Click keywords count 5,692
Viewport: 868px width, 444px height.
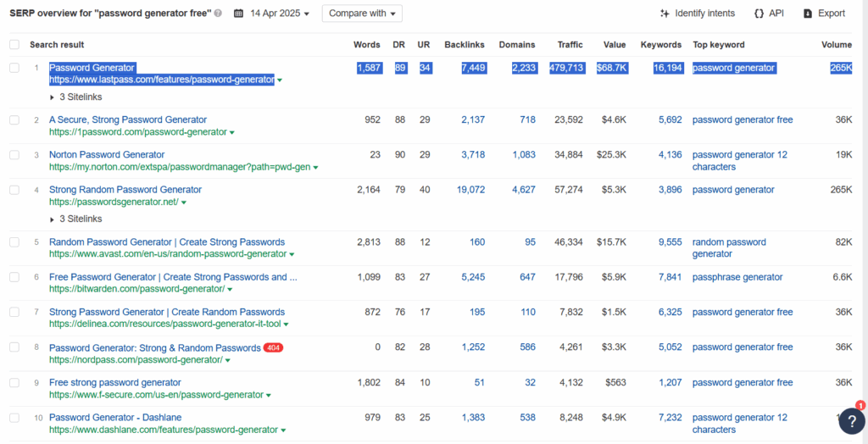tap(670, 119)
